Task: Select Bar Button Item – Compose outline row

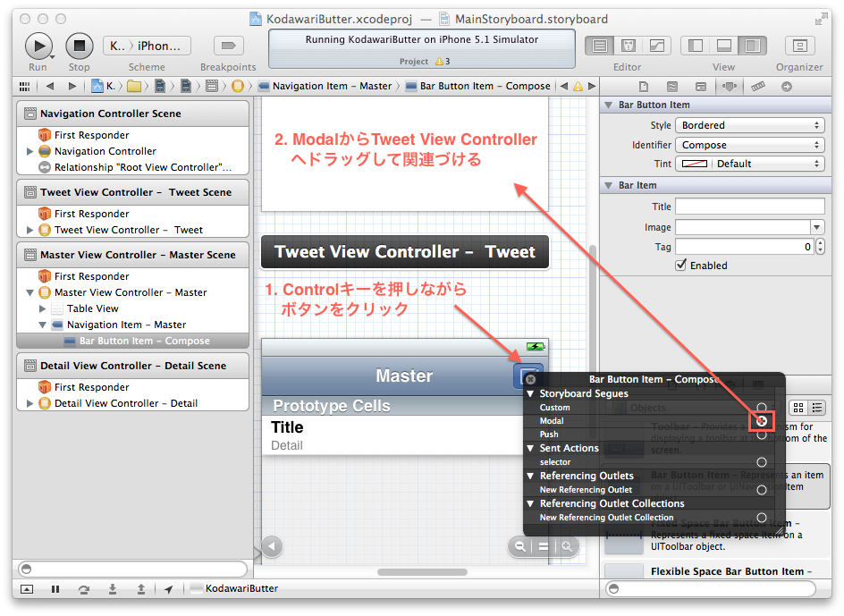Action: [x=133, y=341]
